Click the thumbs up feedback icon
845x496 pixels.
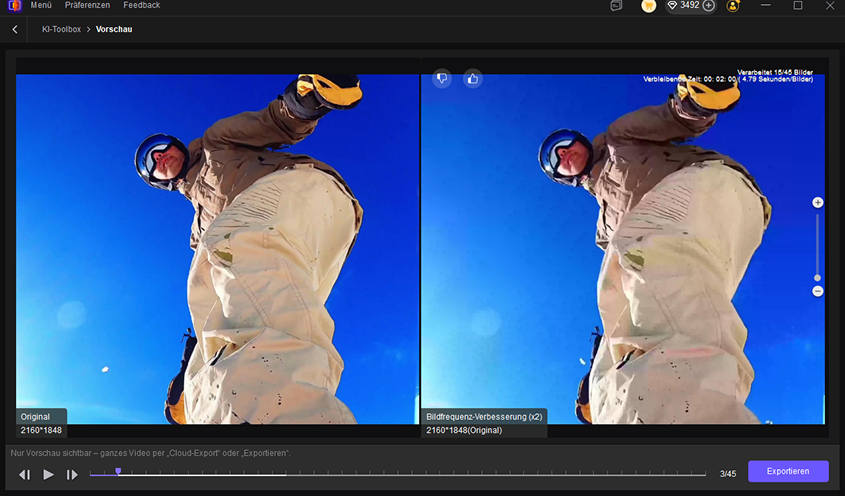tap(472, 78)
